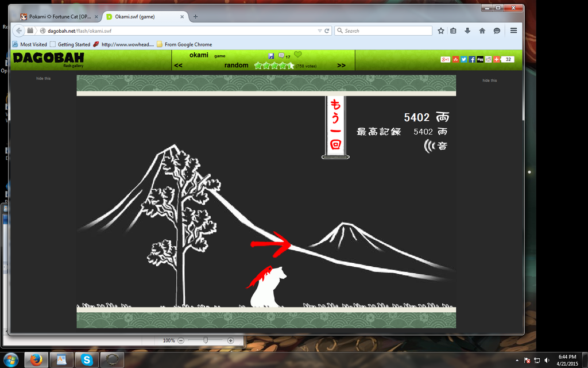Open the history dropdown arrow in the address bar
Viewport: 588px width, 368px height.
[319, 31]
